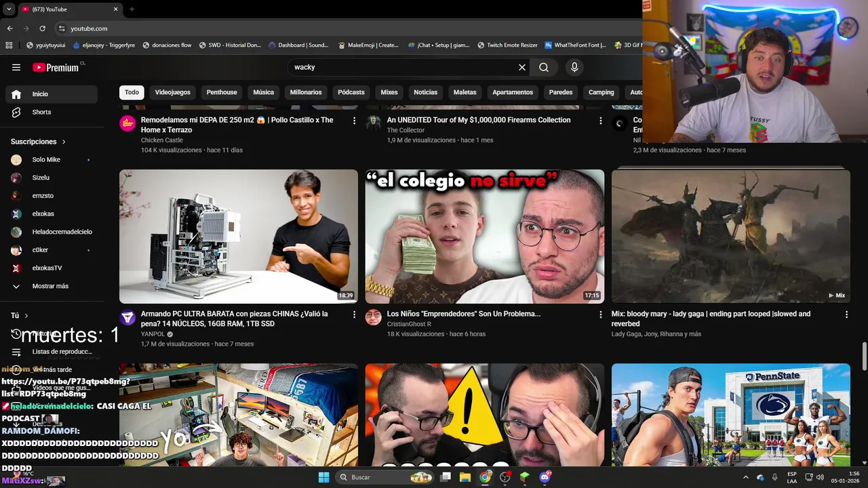Image resolution: width=868 pixels, height=488 pixels.
Task: Open the options menu for the Pollo Castillo video
Action: (354, 121)
